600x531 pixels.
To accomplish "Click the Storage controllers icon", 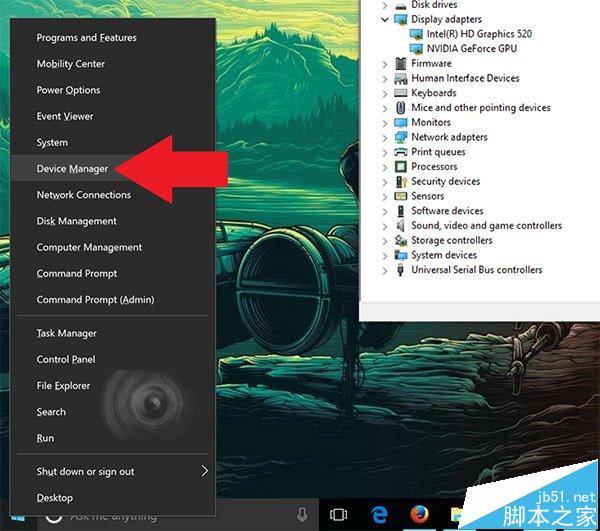I will [x=401, y=240].
